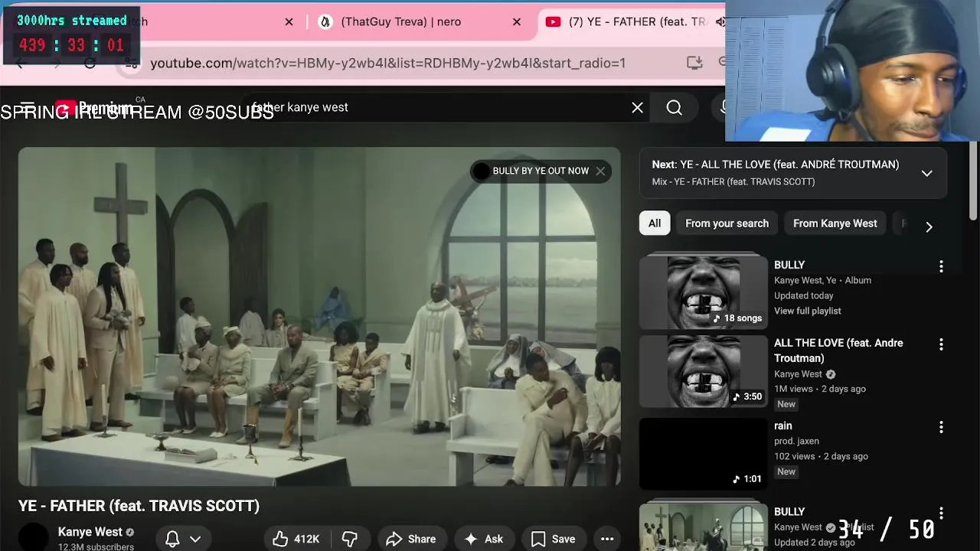Open the second BULLY playlist thumbnail
Image resolution: width=980 pixels, height=551 pixels.
[703, 527]
